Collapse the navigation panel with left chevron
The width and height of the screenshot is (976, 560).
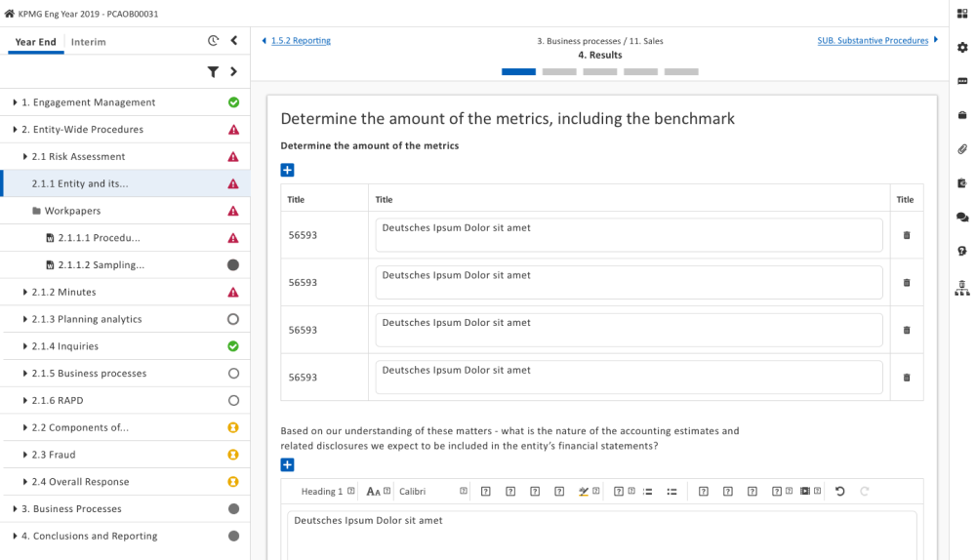tap(234, 41)
